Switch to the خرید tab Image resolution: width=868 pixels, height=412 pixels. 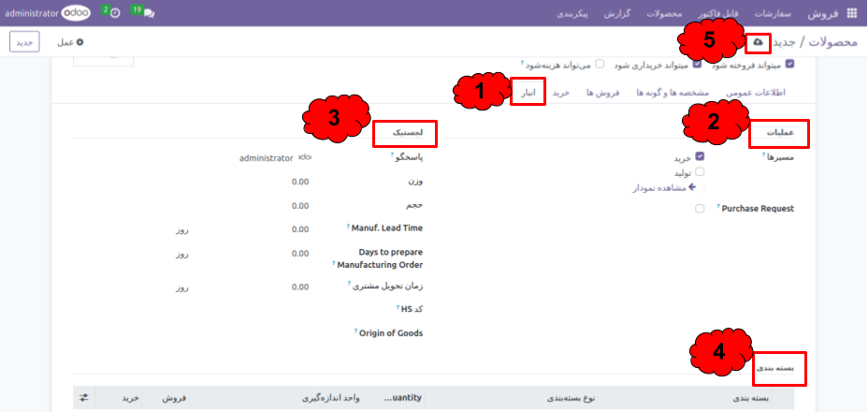click(x=561, y=93)
